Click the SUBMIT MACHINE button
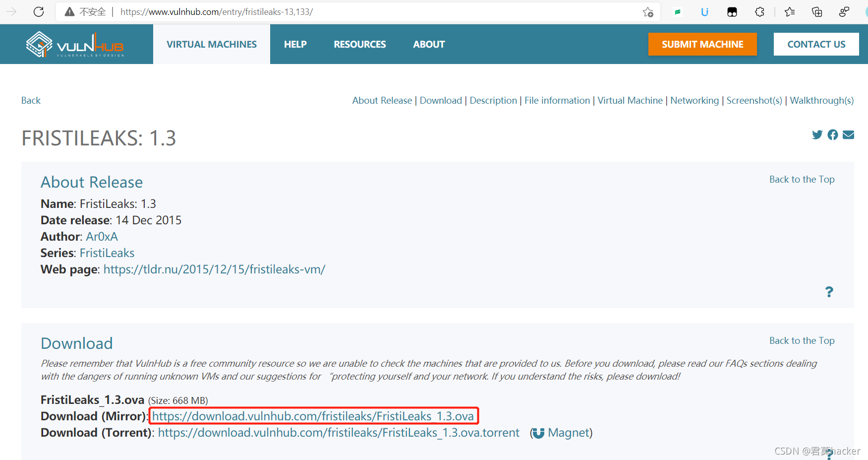 pos(702,44)
